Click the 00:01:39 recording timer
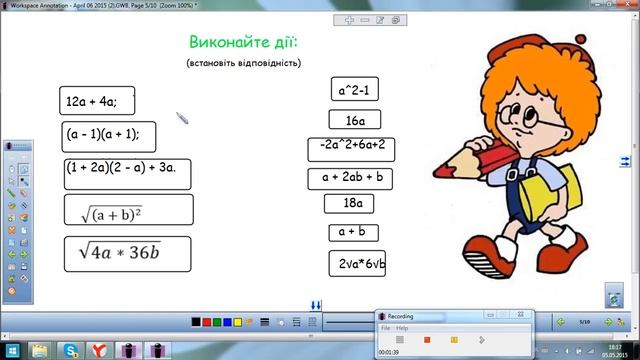Screen dimensions: 640x360 pos(389,352)
